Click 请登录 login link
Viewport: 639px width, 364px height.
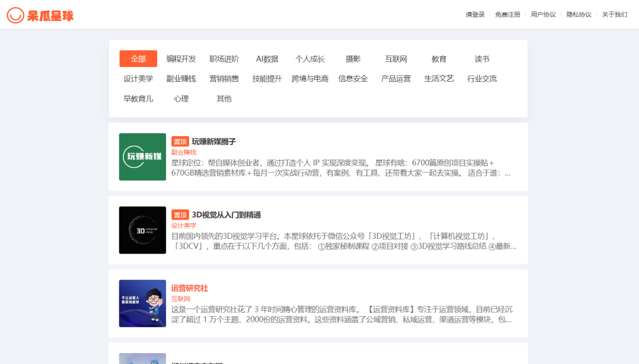475,15
